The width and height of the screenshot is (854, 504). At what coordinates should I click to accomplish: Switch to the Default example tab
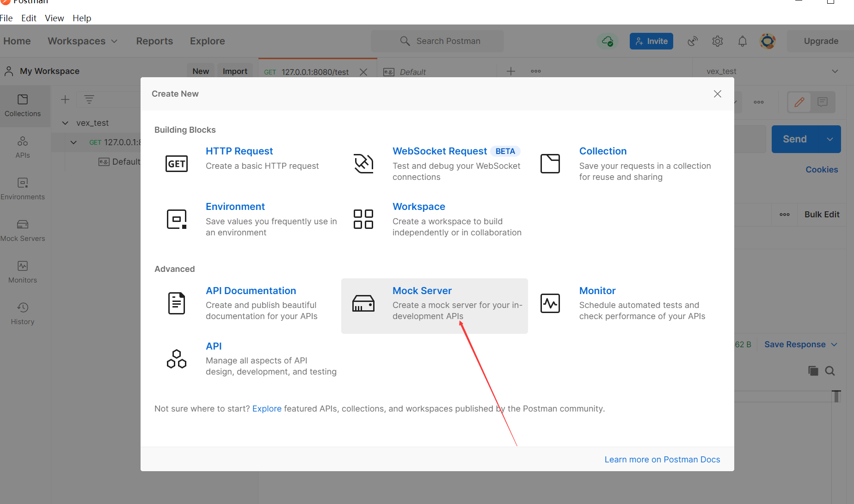coord(412,72)
